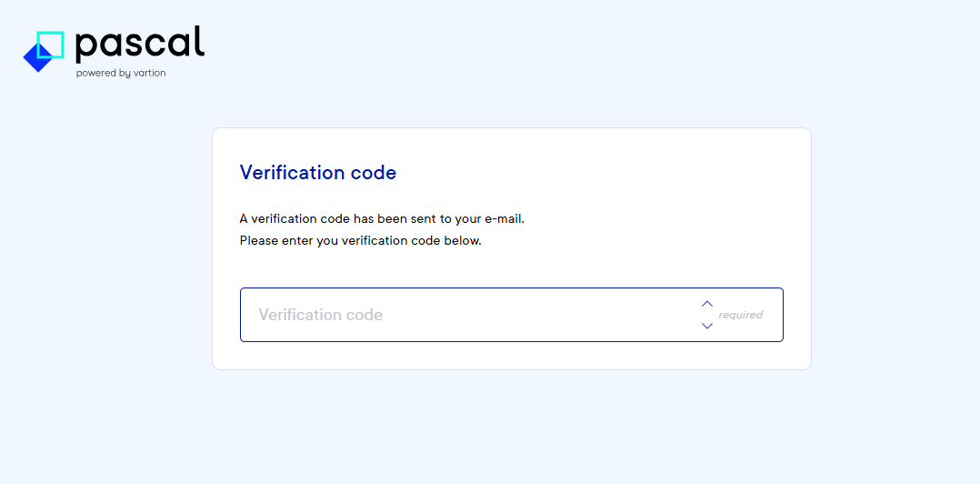Viewport: 980px width, 484px height.
Task: Click the Pascal logo icon
Action: click(44, 51)
